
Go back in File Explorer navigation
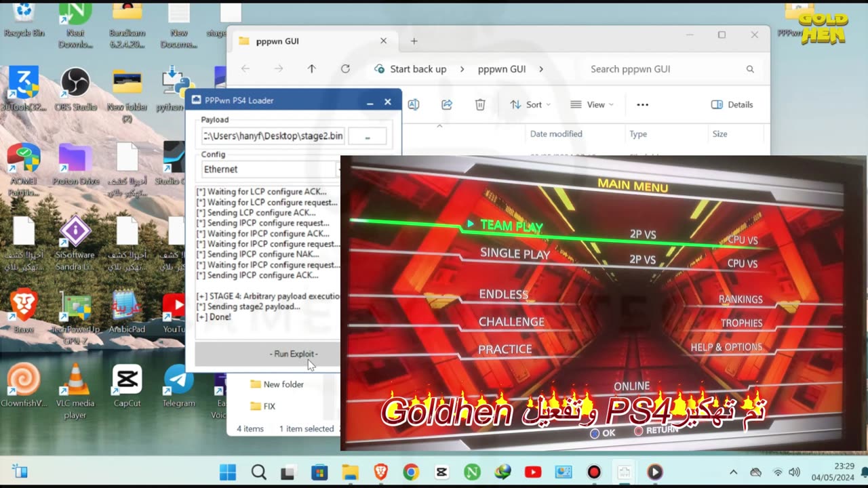click(x=245, y=69)
